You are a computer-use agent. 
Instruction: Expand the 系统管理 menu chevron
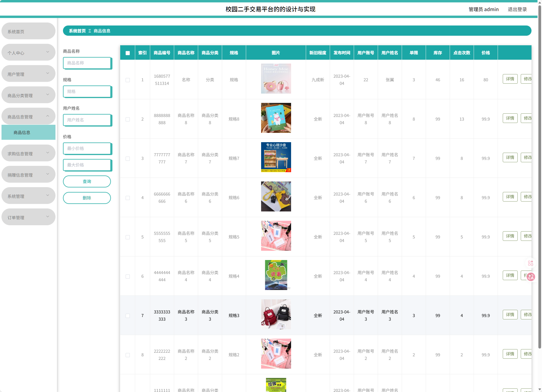pyautogui.click(x=48, y=195)
